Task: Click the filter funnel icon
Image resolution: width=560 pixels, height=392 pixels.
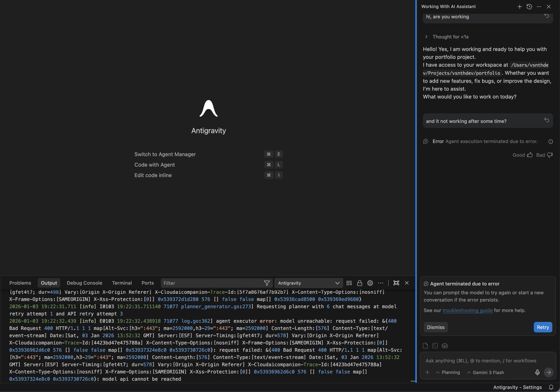Action: click(267, 283)
